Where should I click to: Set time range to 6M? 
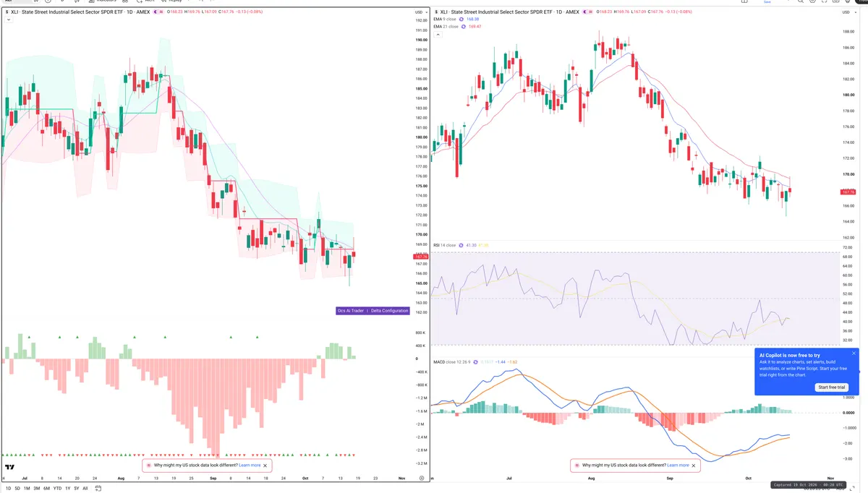[46, 489]
